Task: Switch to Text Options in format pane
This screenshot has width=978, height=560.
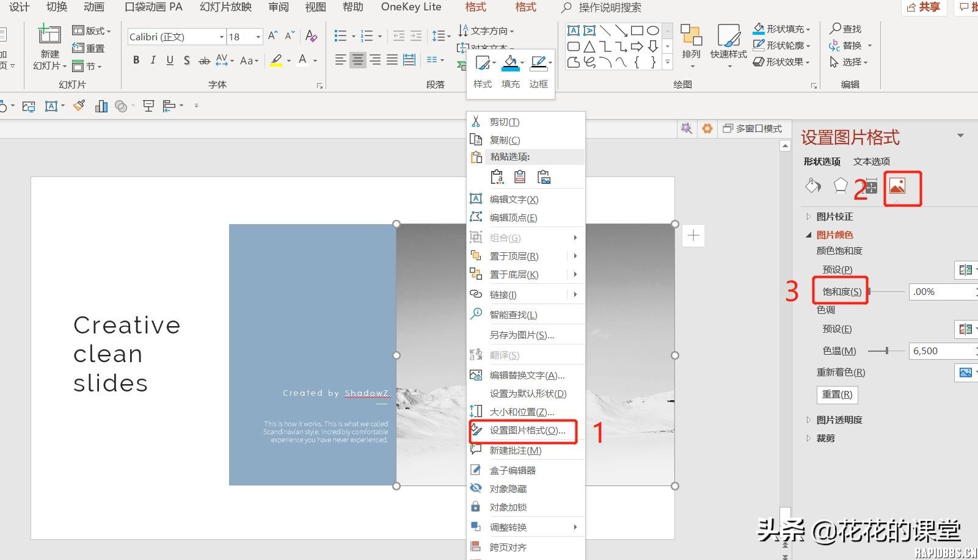Action: click(872, 161)
